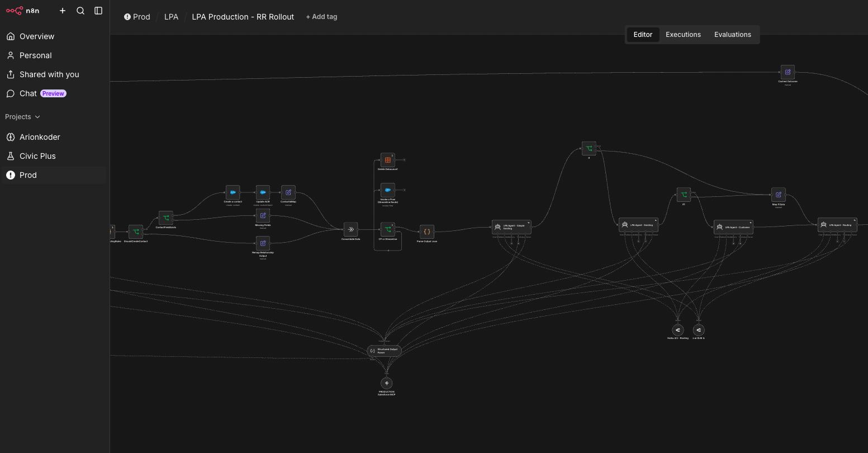Switch to Editor tab
The width and height of the screenshot is (868, 453).
(x=643, y=35)
